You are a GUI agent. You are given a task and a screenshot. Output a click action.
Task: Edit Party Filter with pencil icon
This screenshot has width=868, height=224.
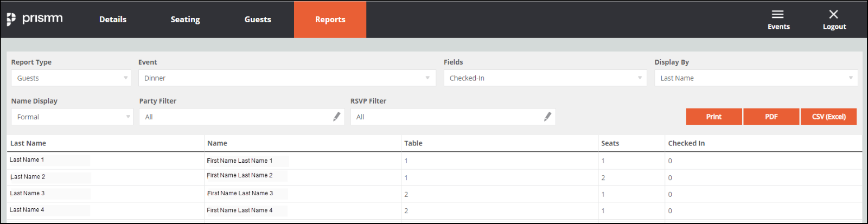[337, 117]
